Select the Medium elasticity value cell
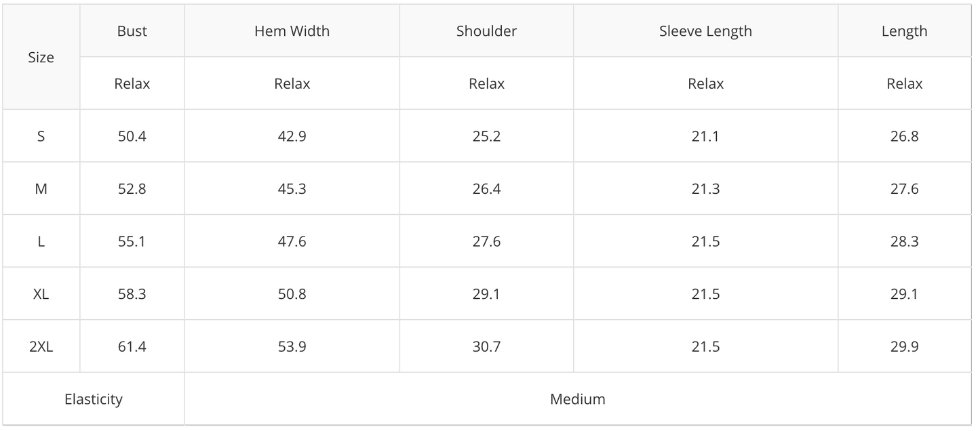 (577, 399)
